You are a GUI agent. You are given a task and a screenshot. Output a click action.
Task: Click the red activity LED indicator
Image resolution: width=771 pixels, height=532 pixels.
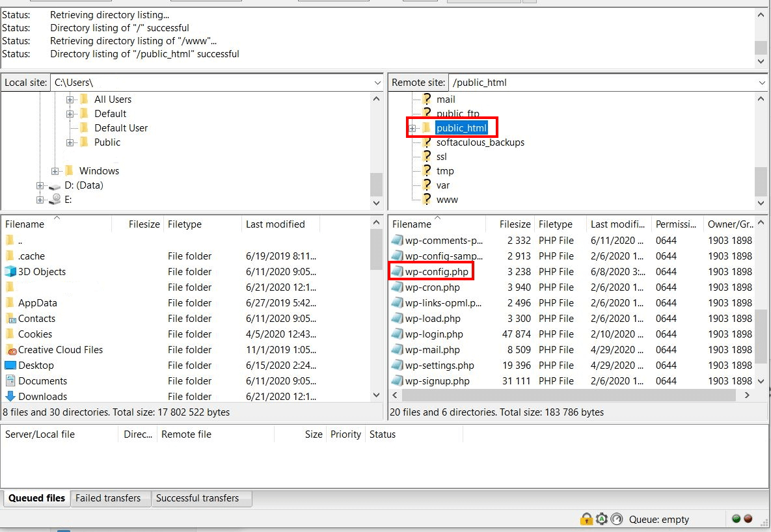coord(748,518)
